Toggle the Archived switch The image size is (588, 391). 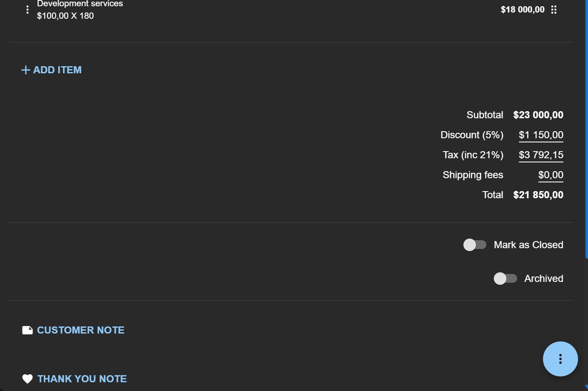point(505,279)
